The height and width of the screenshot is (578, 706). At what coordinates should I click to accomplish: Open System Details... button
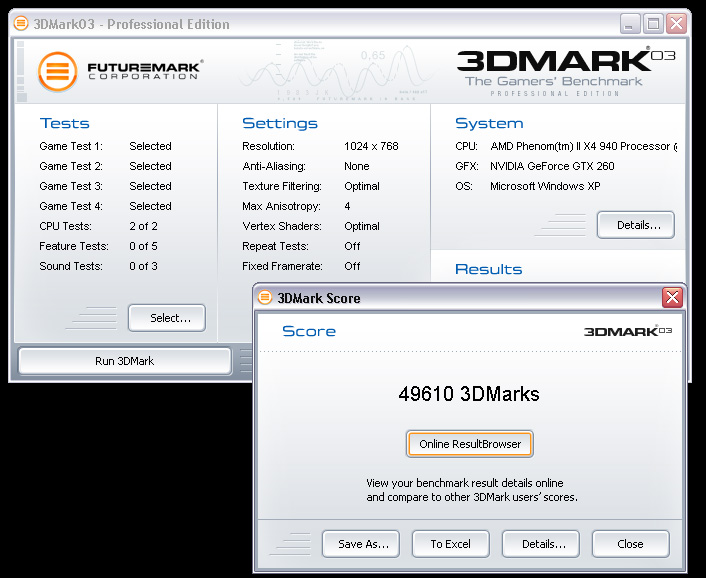click(x=636, y=225)
